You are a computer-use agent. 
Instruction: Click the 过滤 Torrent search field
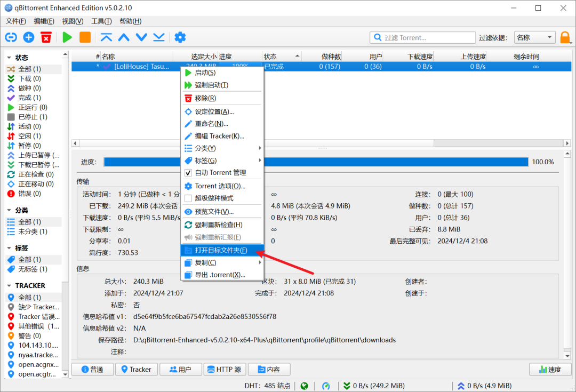coord(422,37)
